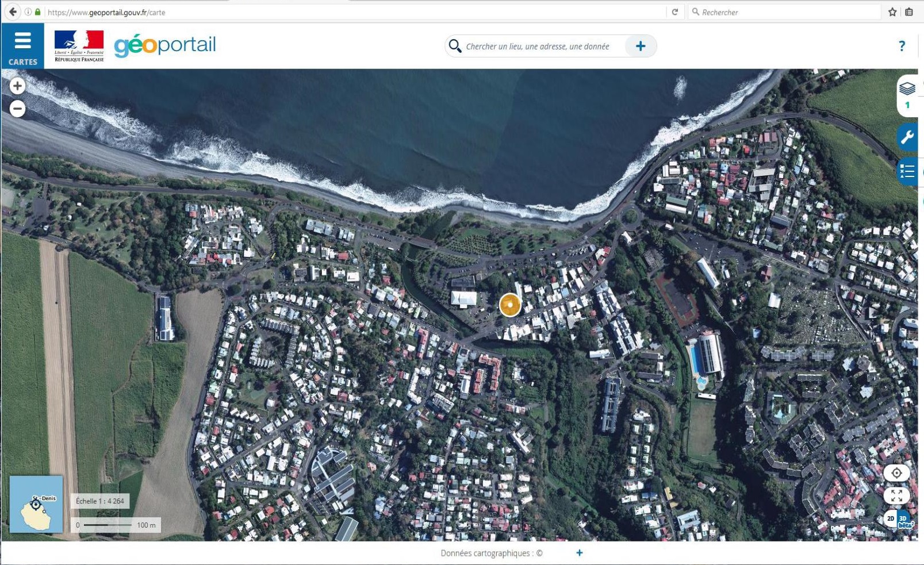The width and height of the screenshot is (924, 565).
Task: Expand Données cartographiques attribution details
Action: 579,553
